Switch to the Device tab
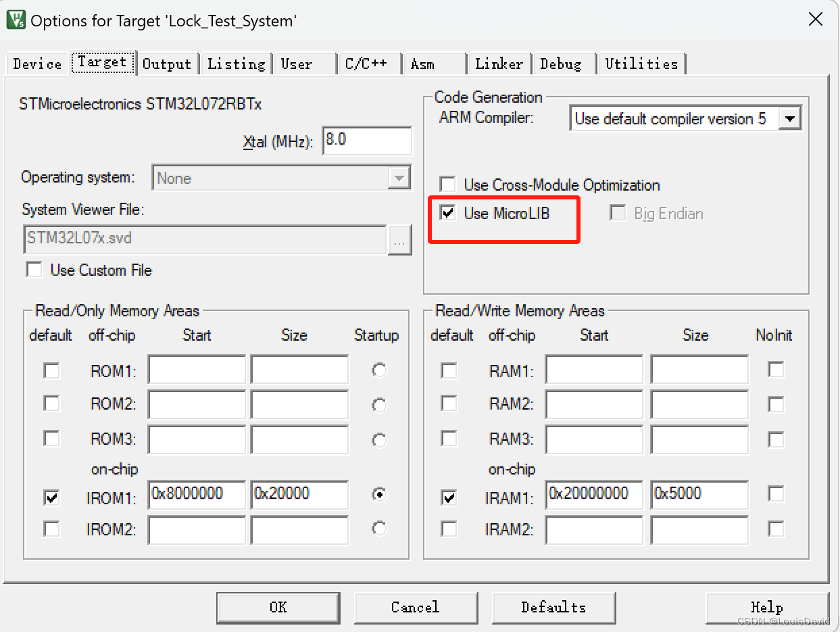Image resolution: width=840 pixels, height=632 pixels. [x=37, y=64]
